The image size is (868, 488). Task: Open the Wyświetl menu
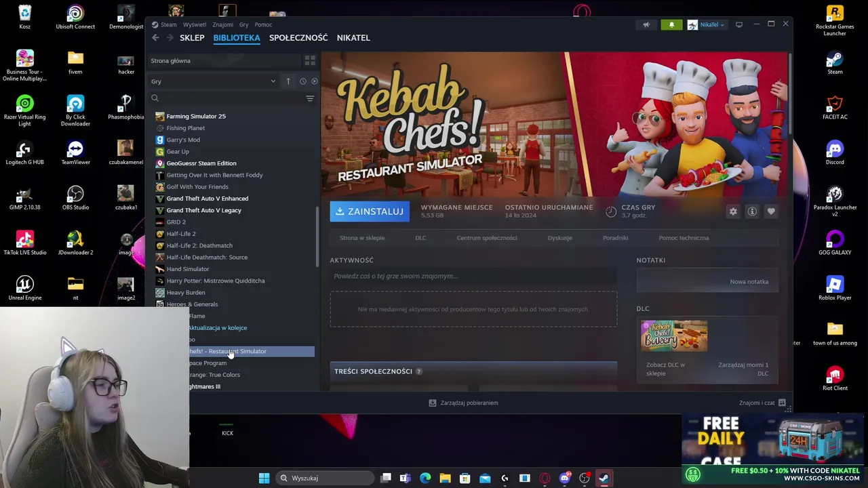[x=195, y=24]
